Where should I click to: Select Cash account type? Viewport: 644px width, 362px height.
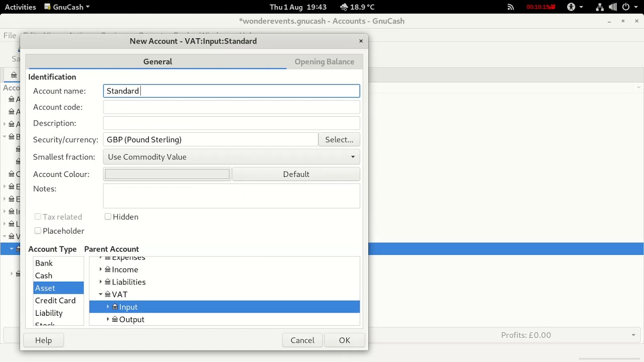click(58, 276)
